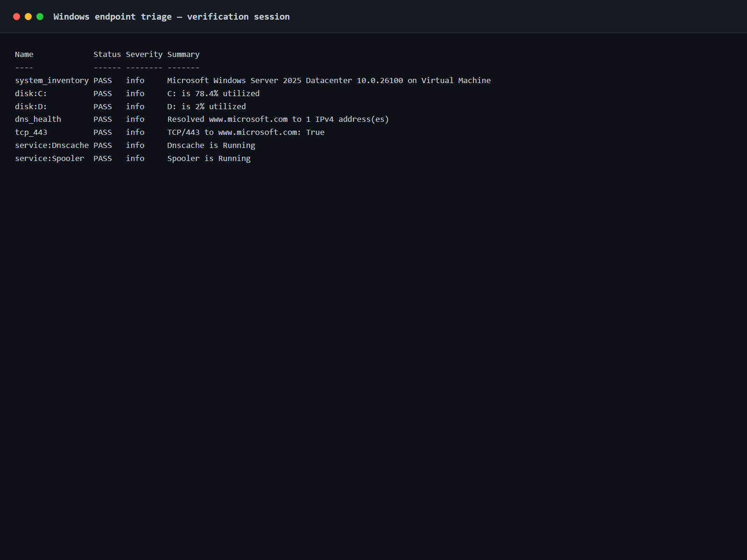
Task: Select the 'service:Spooler' row name
Action: tap(49, 159)
